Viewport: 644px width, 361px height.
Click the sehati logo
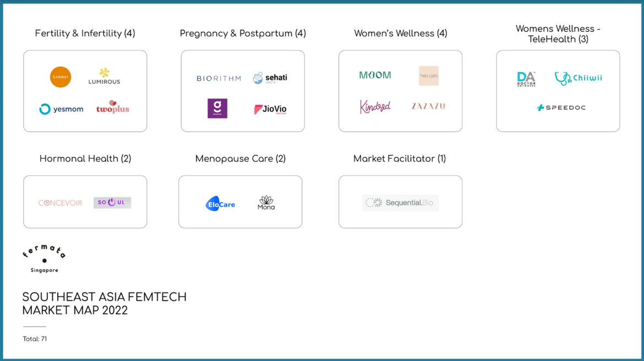[270, 78]
